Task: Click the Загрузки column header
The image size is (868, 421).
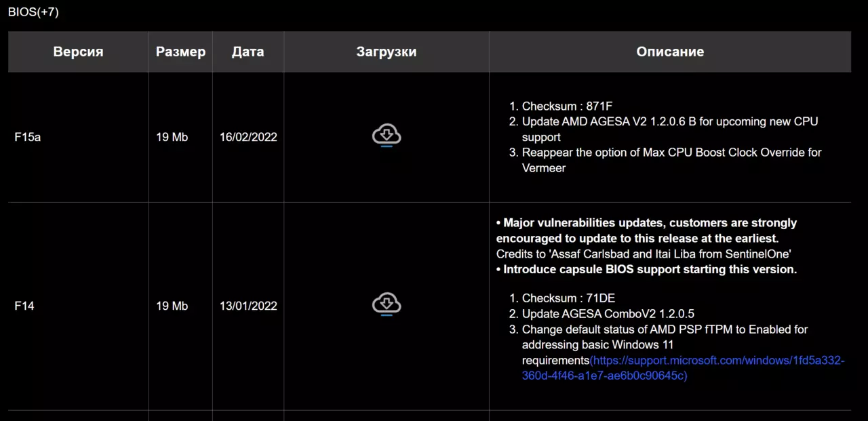Action: tap(386, 52)
